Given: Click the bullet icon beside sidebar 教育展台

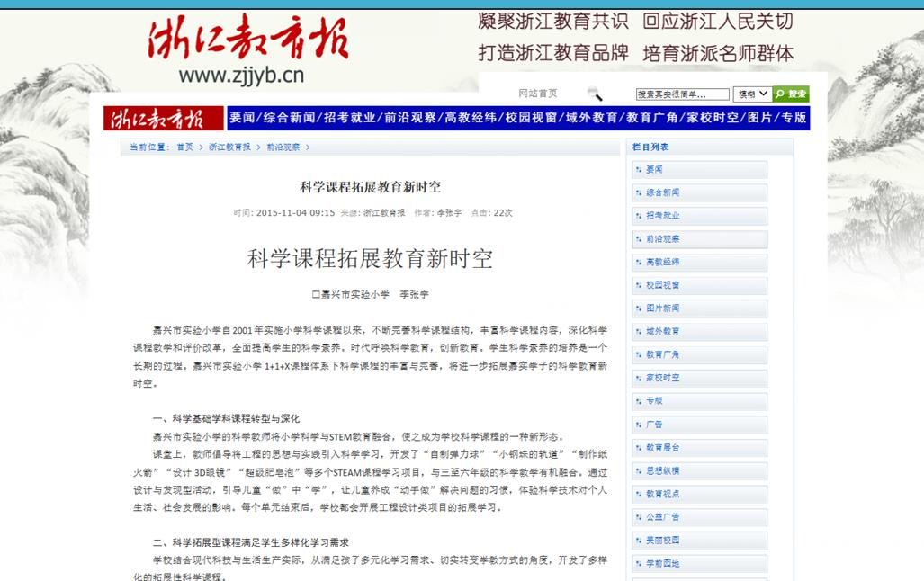Looking at the screenshot, I should click(638, 448).
